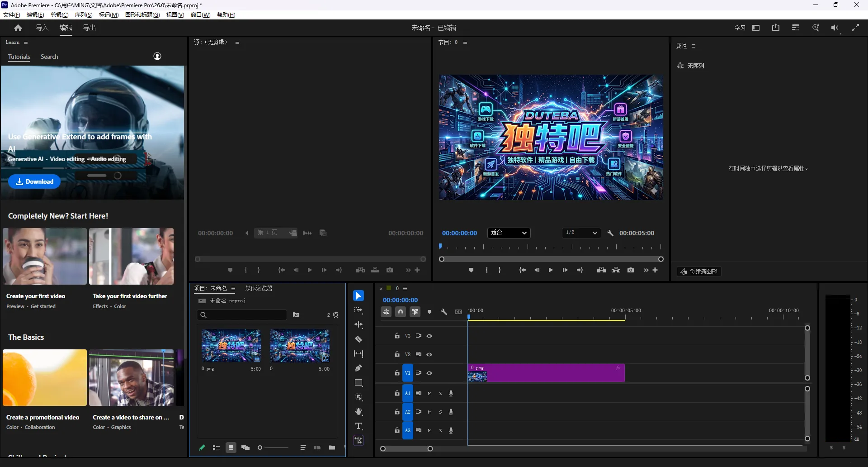Select the Type tool
This screenshot has width=868, height=467.
[359, 426]
